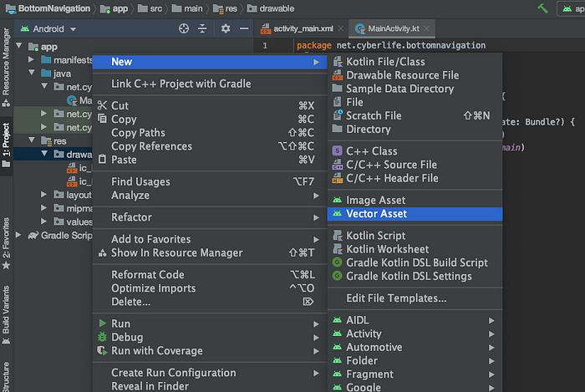Expand the manifests folder arrow
Image resolution: width=585 pixels, height=392 pixels.
tap(32, 59)
